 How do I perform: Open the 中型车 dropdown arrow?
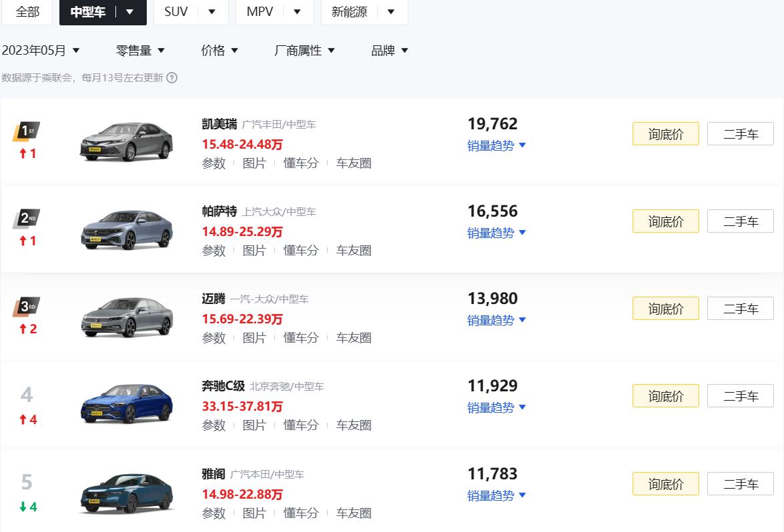coord(130,11)
